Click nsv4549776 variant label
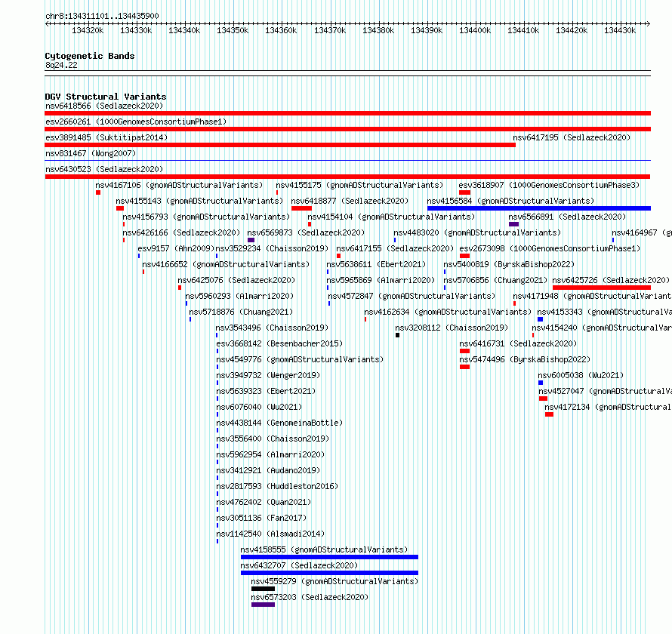This screenshot has height=634, width=672. [300, 359]
